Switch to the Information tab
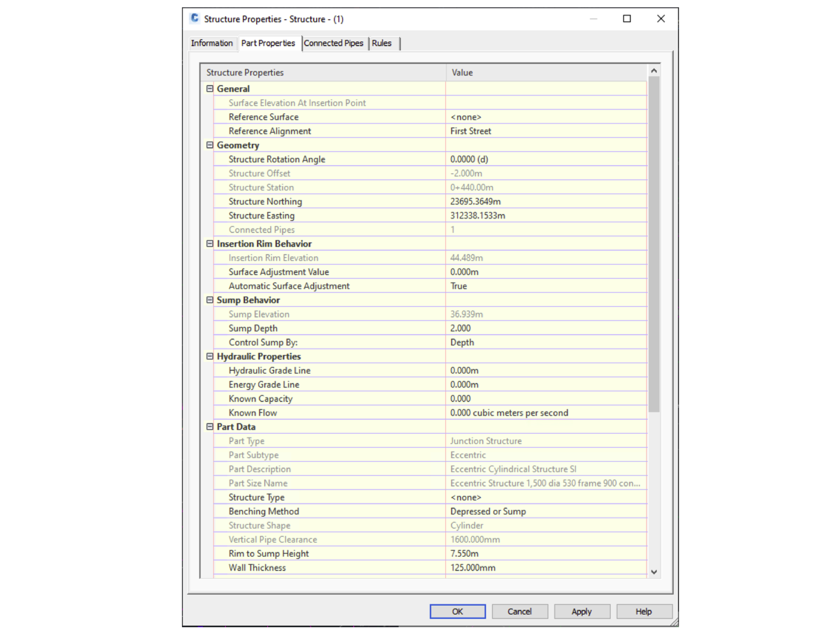The image size is (840, 637). click(x=212, y=43)
